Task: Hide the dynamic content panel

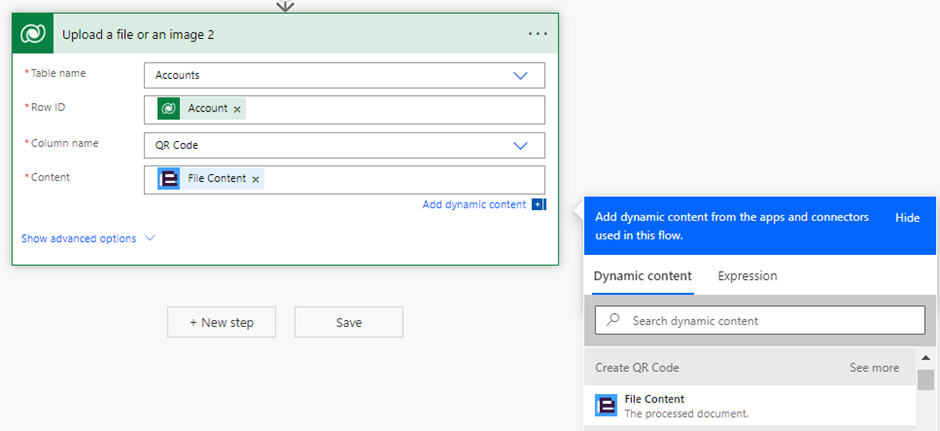Action: (907, 218)
